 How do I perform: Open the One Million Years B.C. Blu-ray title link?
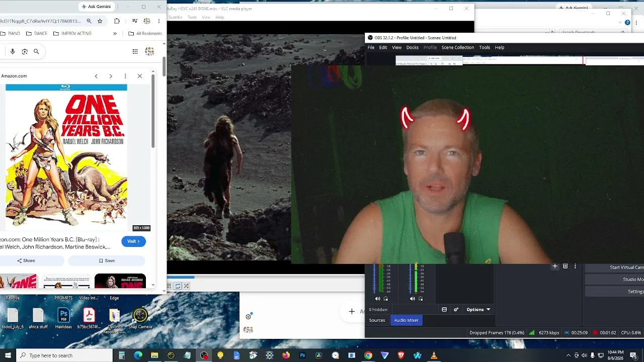coord(55,243)
